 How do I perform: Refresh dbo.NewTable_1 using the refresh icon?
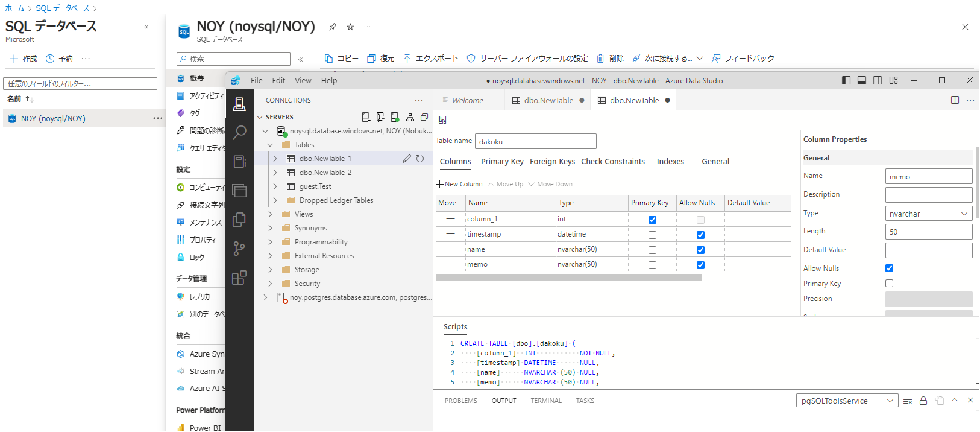(420, 159)
